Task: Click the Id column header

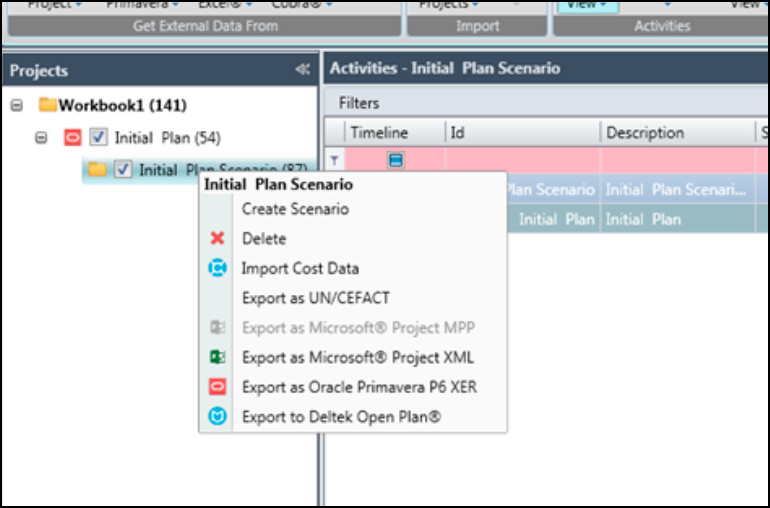Action: coord(522,133)
